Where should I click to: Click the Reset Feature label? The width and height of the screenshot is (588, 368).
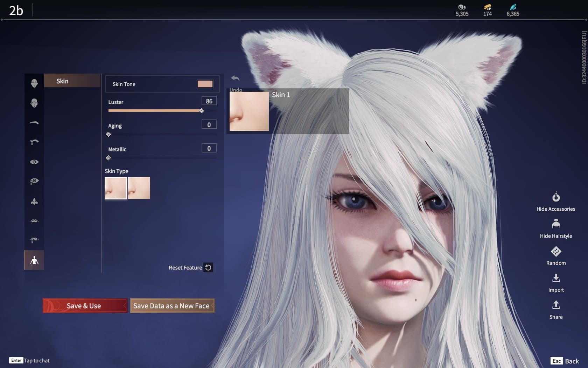click(x=185, y=267)
